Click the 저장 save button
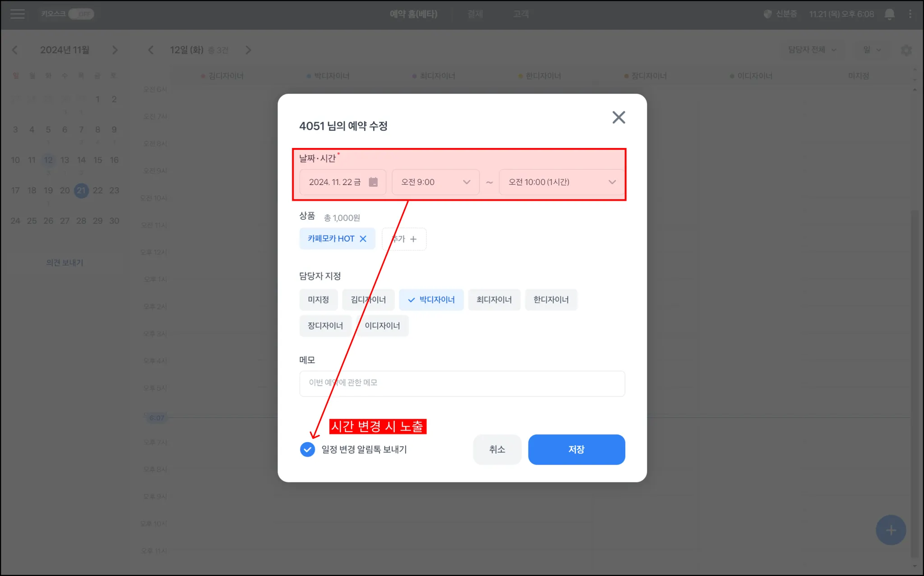The image size is (924, 576). click(576, 449)
